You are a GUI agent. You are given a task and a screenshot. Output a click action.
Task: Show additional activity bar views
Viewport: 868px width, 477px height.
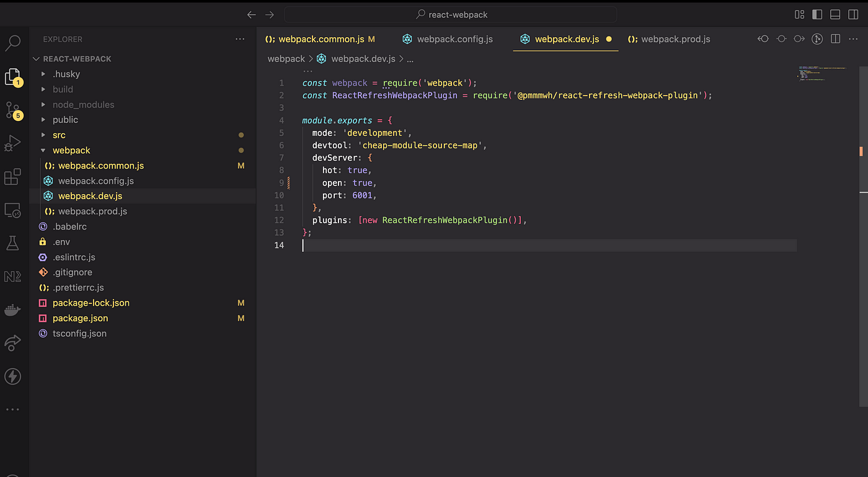(x=12, y=409)
